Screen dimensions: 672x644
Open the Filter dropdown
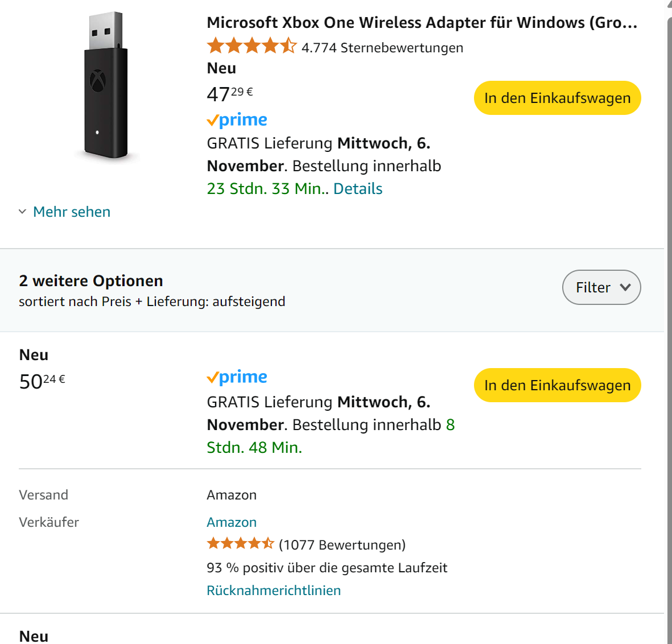click(601, 287)
